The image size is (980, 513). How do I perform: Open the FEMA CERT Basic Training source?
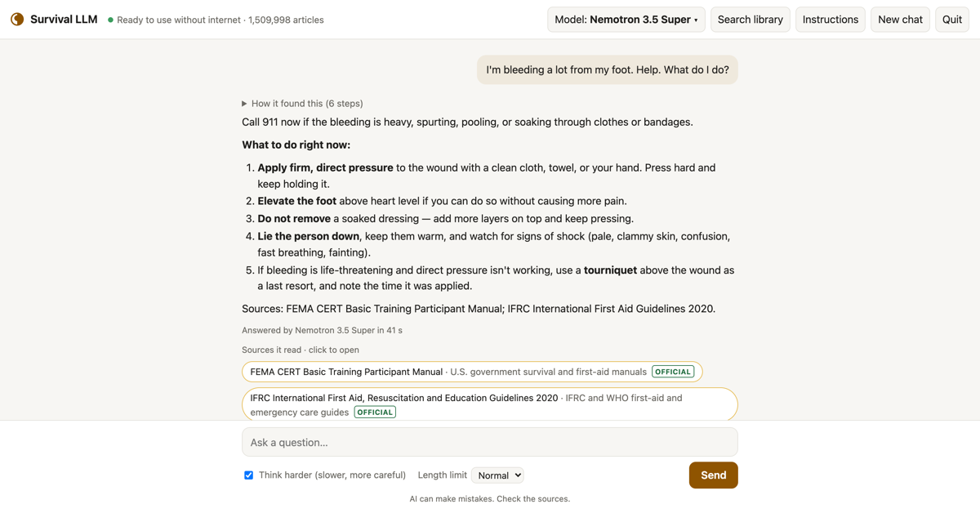472,372
